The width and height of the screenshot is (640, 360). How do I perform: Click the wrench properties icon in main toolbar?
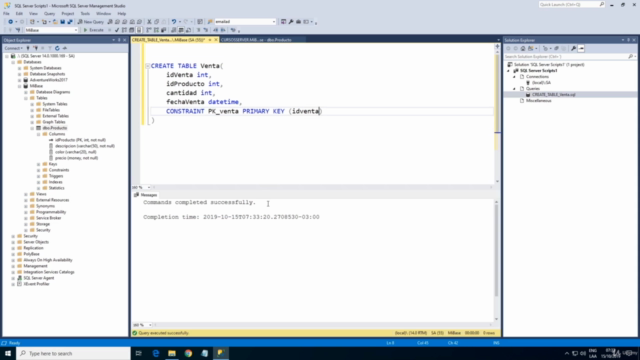pyautogui.click(x=291, y=22)
